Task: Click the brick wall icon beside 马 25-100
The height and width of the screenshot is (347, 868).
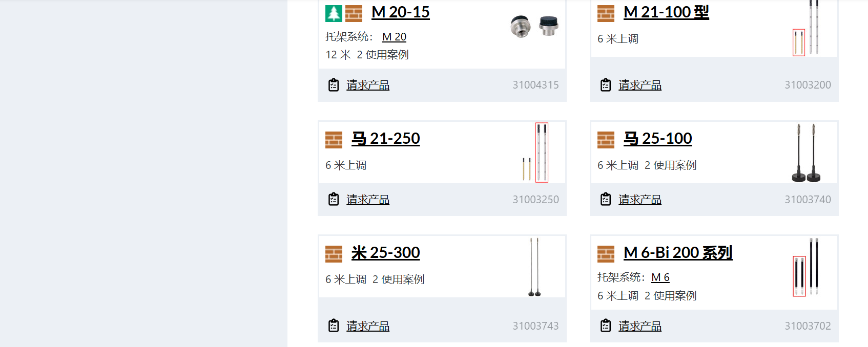Action: [606, 140]
